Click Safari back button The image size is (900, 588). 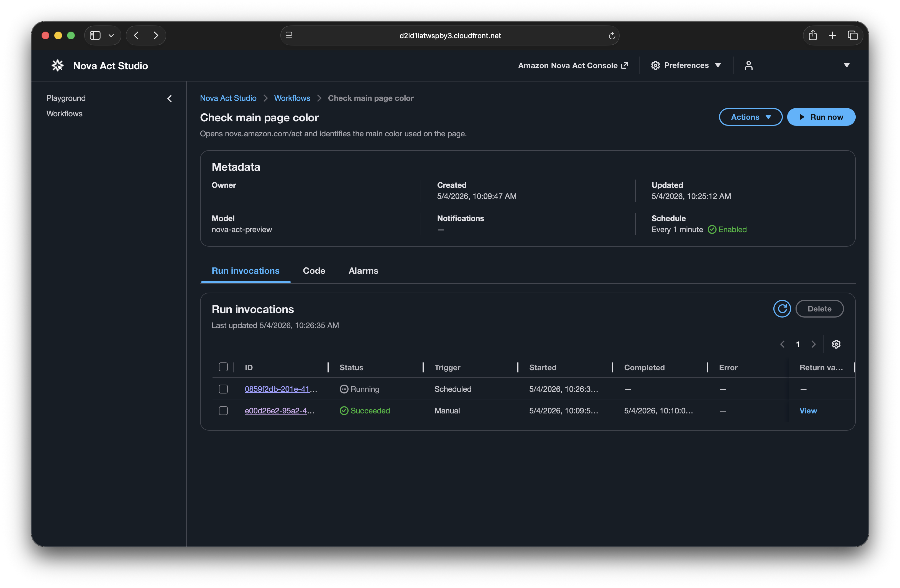tap(136, 35)
